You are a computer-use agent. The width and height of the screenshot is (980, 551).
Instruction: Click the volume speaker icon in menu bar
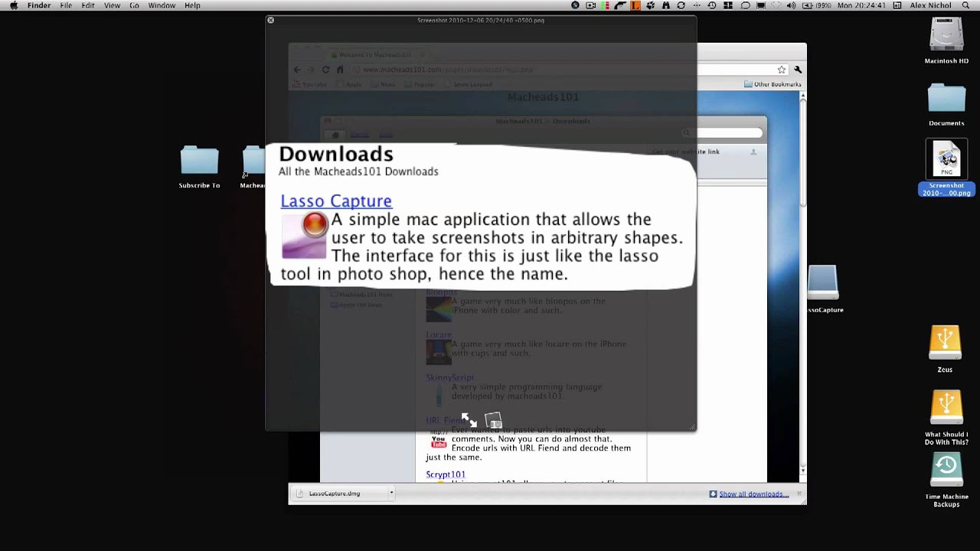point(791,5)
